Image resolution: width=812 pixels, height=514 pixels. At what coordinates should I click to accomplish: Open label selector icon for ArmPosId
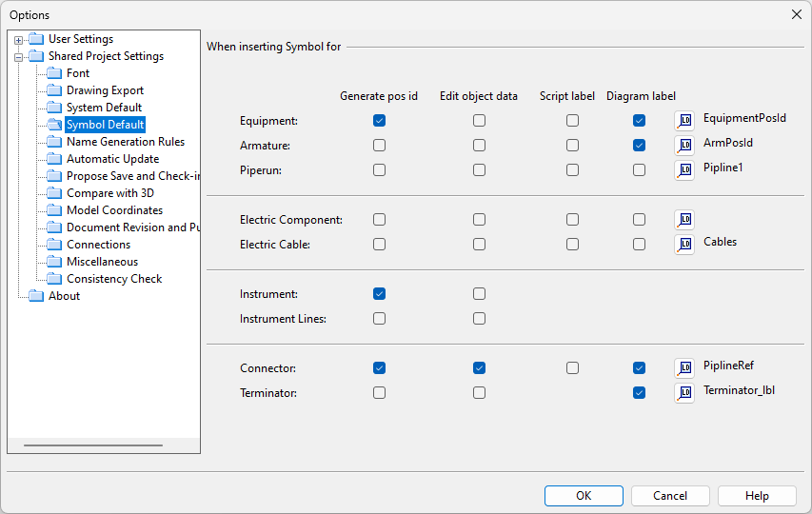point(684,146)
